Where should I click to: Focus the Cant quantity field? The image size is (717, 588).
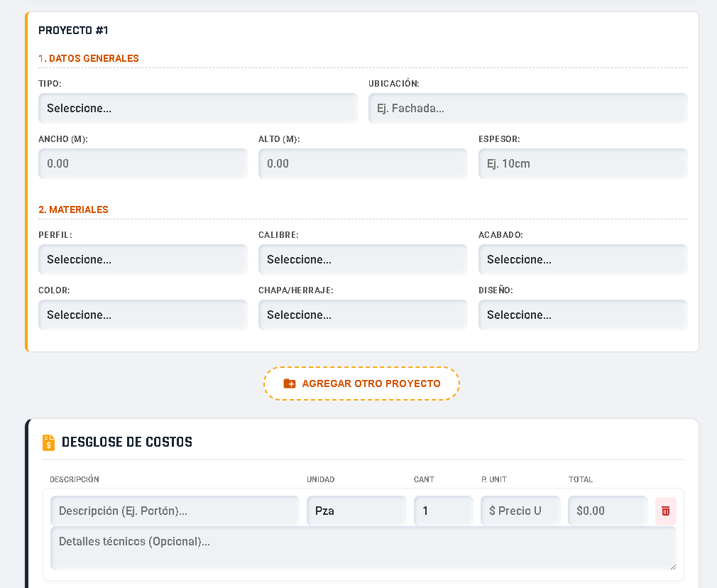[x=443, y=511]
